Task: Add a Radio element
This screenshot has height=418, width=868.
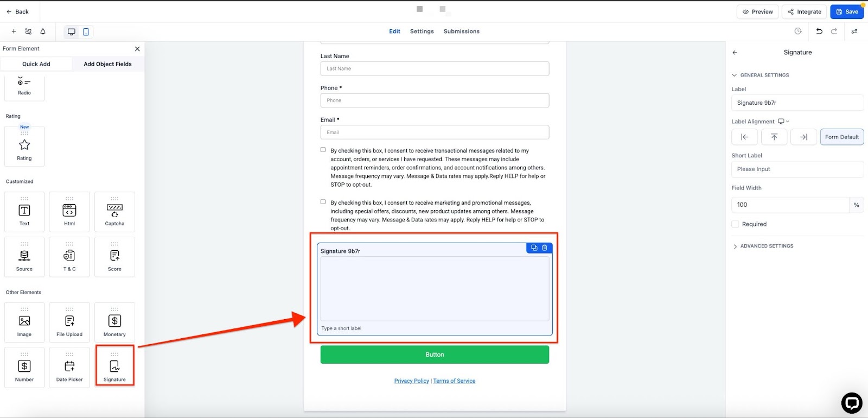Action: (24, 87)
